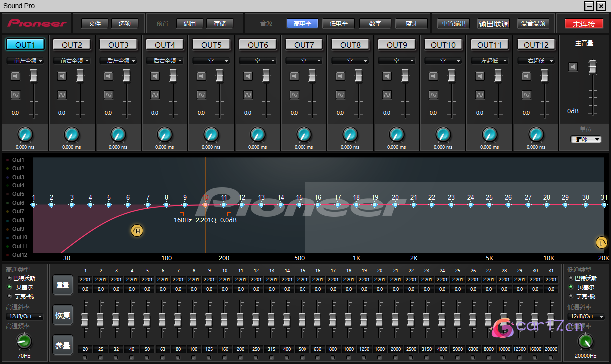611x364 pixels.
Task: Click the green high-pass frequency knob 70Hz
Action: pos(24,341)
